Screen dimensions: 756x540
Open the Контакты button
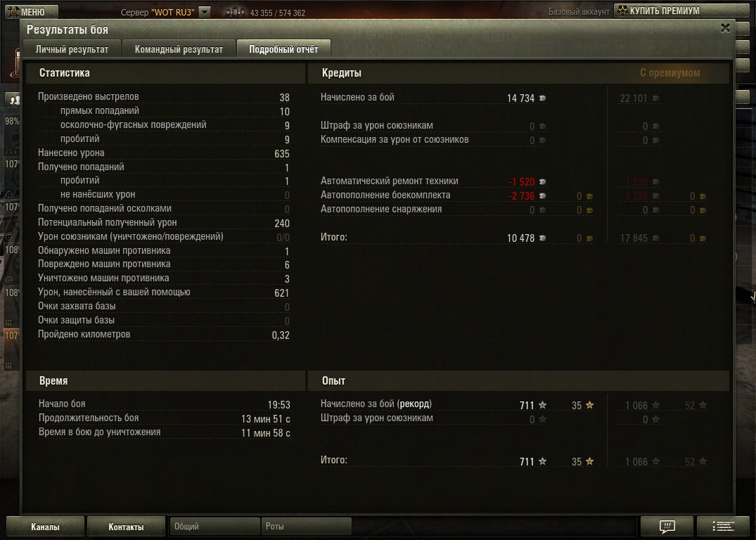[127, 527]
